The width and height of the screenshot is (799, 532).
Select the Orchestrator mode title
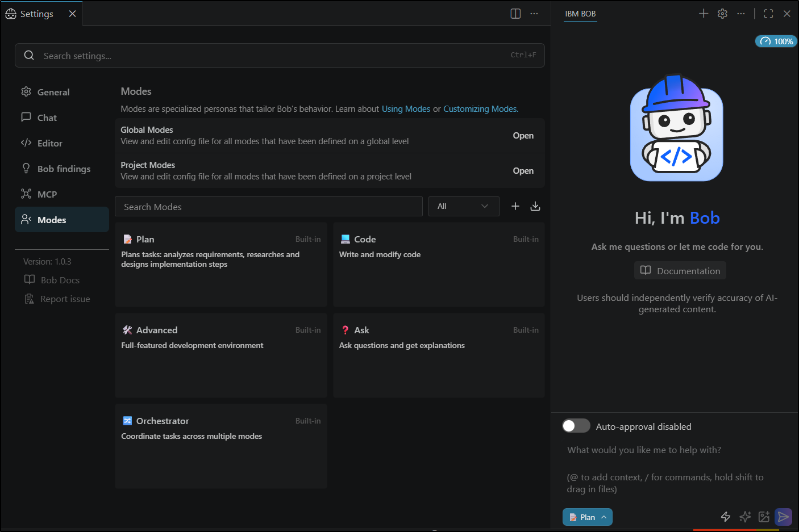point(163,421)
